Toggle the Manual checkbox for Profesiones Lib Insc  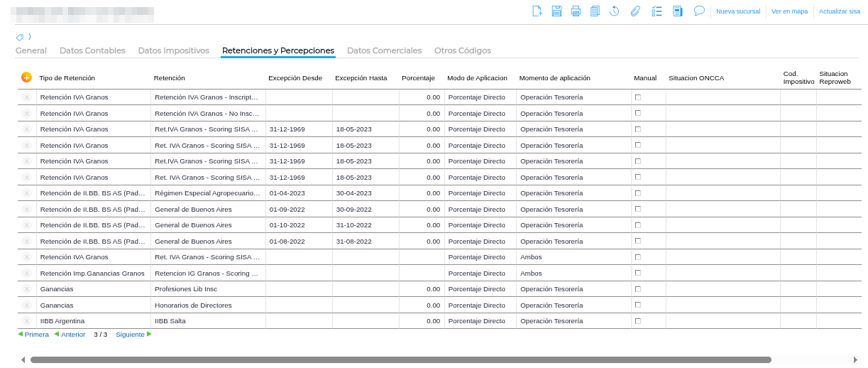pyautogui.click(x=637, y=289)
